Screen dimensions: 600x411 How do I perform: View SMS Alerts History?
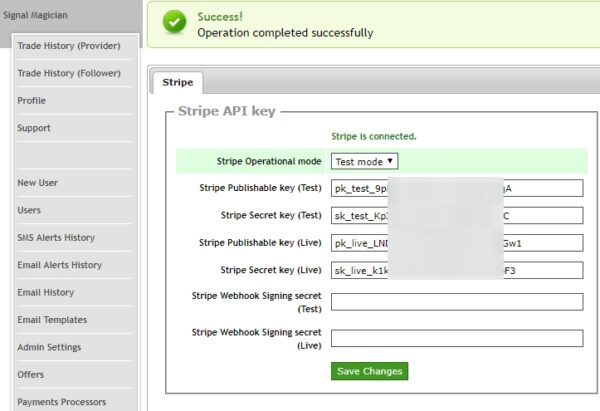[56, 238]
